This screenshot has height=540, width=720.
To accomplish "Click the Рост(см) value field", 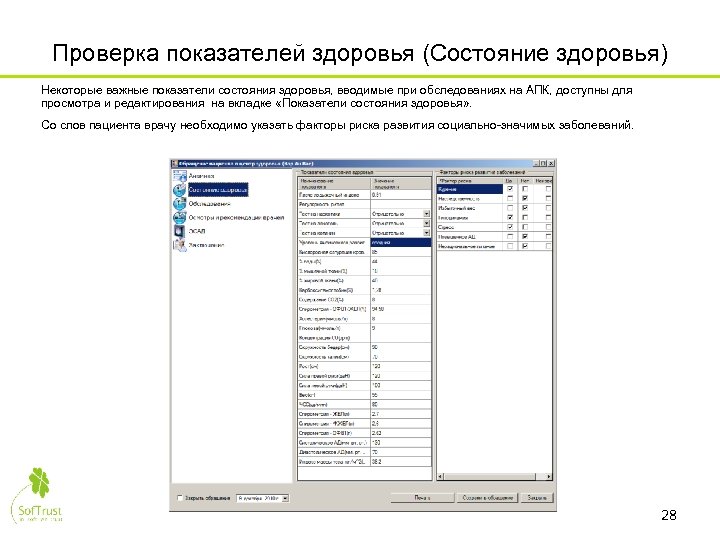I will click(x=401, y=366).
